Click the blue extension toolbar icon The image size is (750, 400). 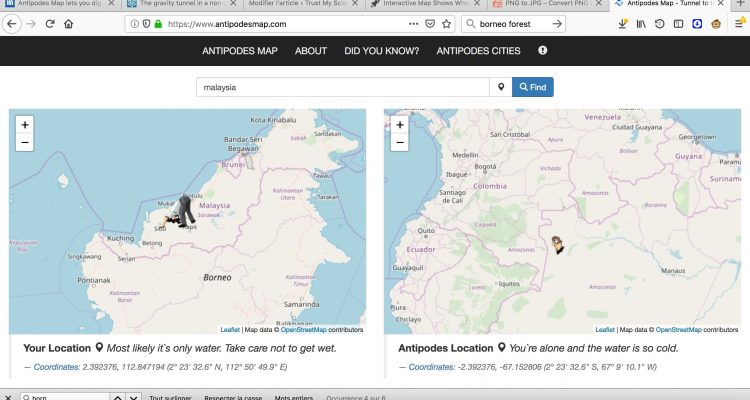(697, 24)
